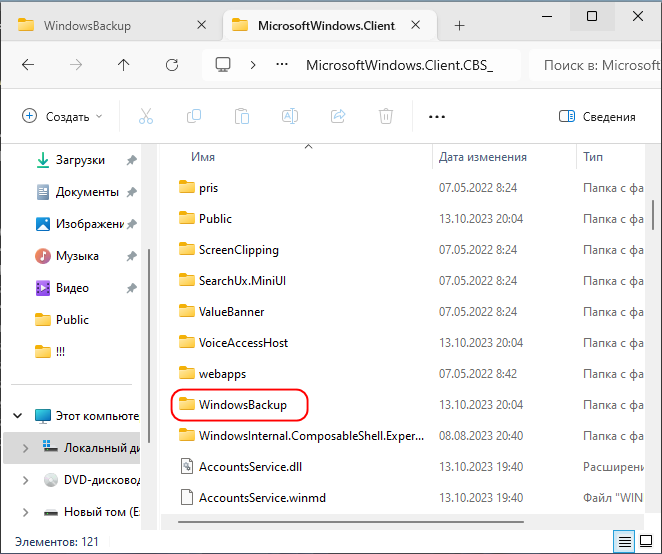Switch to the WindowsBackup tab
The image size is (662, 554).
tap(87, 26)
